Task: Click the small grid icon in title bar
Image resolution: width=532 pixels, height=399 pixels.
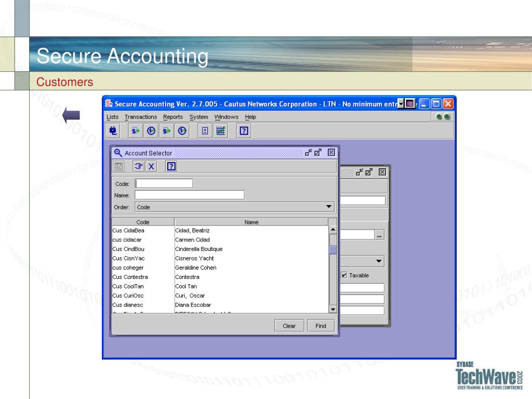Action: point(410,103)
